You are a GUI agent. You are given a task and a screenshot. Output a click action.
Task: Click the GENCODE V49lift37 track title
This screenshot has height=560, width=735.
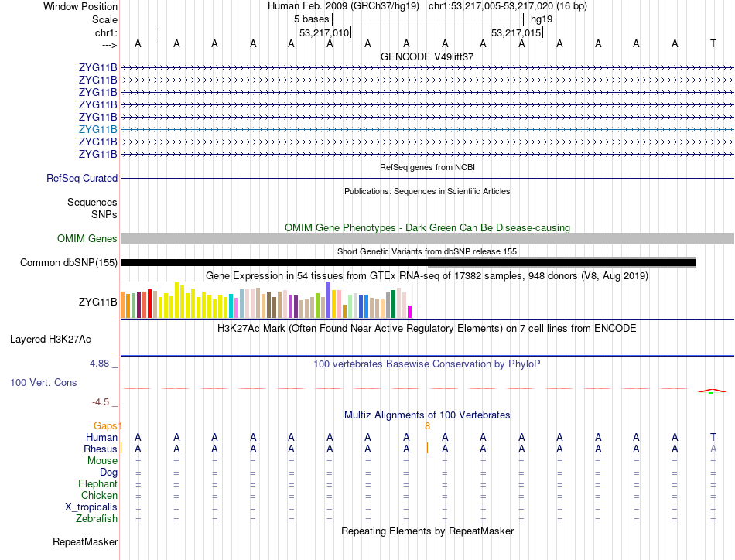427,56
